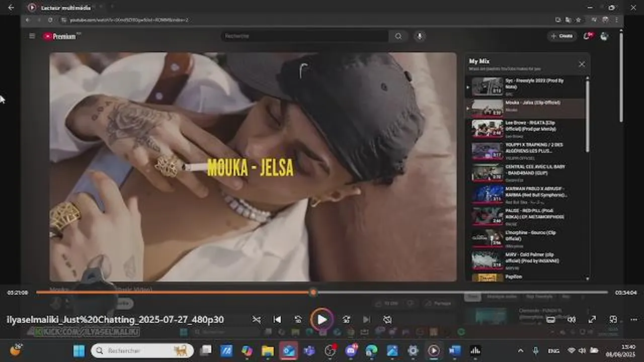The width and height of the screenshot is (644, 362).
Task: Click the YouTube voice search microphone
Action: pyautogui.click(x=419, y=36)
